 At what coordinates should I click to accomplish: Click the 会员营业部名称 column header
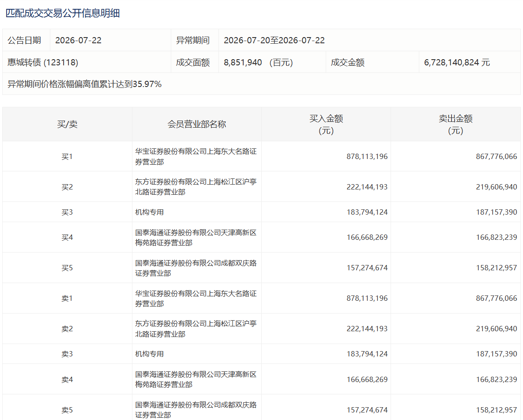(197, 125)
